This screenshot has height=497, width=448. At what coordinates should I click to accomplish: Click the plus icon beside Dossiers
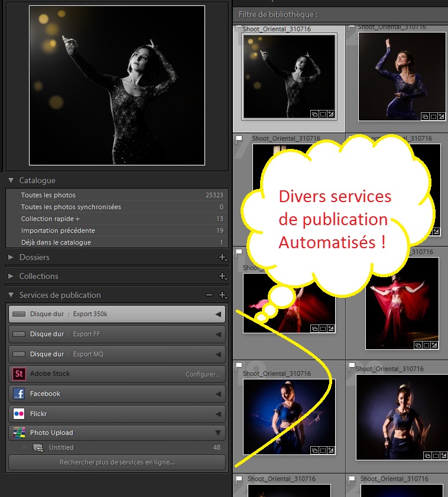click(x=222, y=257)
